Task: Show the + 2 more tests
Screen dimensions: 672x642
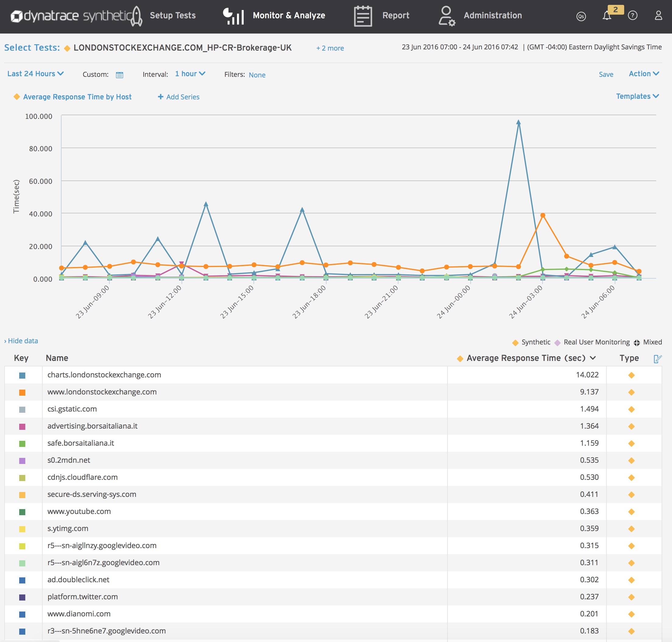Action: pos(330,48)
